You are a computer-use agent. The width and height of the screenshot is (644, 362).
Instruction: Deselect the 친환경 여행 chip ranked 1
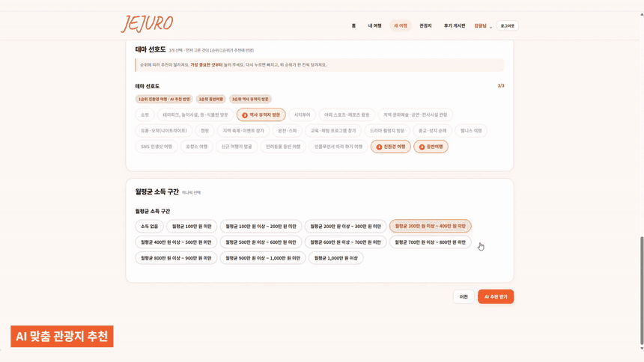(390, 147)
